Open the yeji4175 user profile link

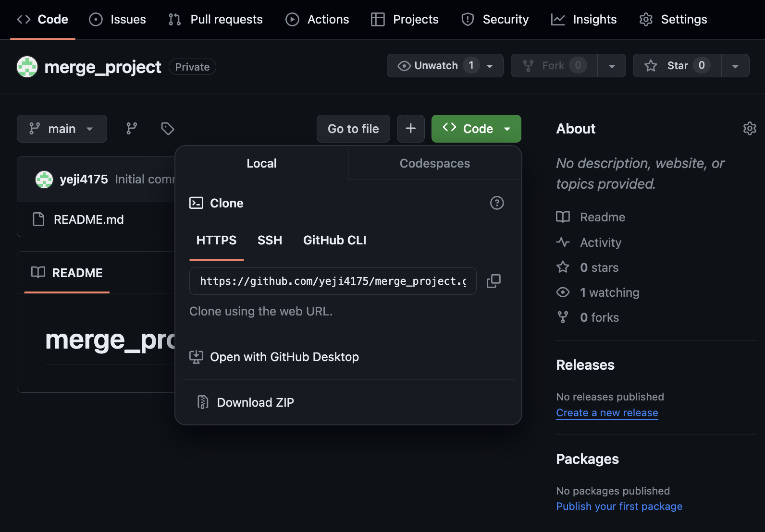pos(84,179)
